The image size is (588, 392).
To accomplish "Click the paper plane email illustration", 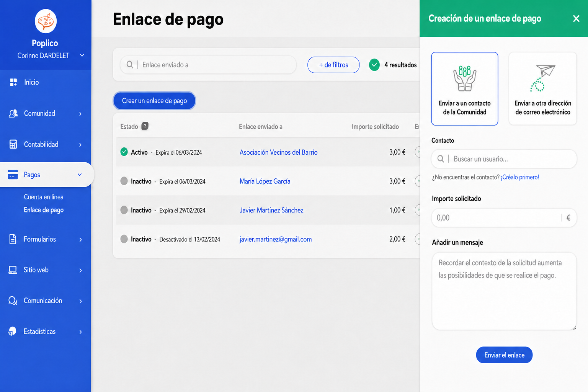I will (x=543, y=78).
